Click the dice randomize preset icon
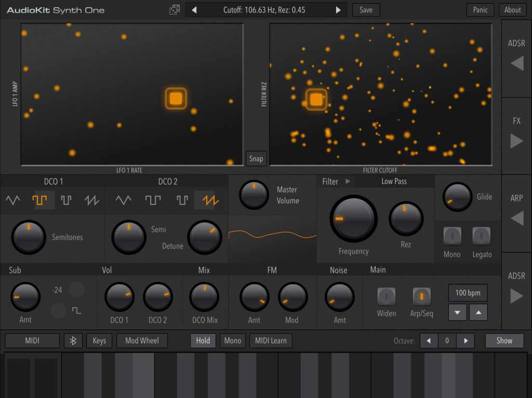Screen dimensions: 532x398 click(x=175, y=10)
